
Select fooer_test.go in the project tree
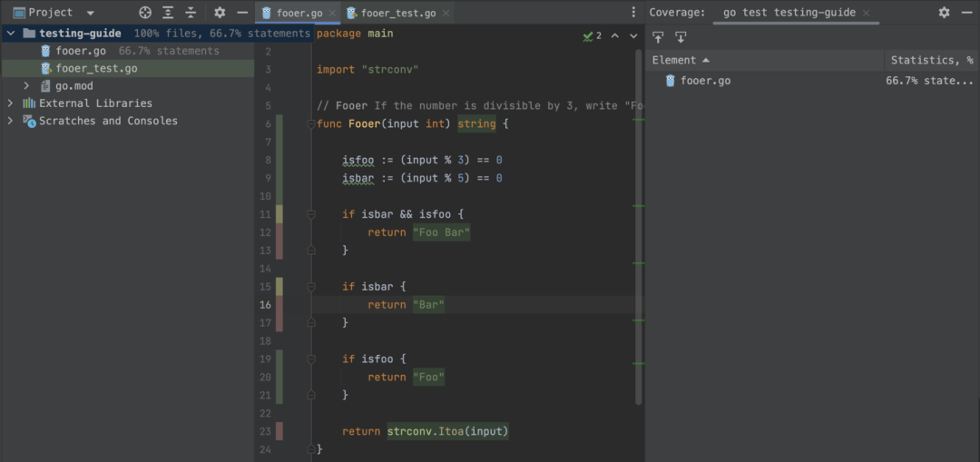tap(96, 68)
